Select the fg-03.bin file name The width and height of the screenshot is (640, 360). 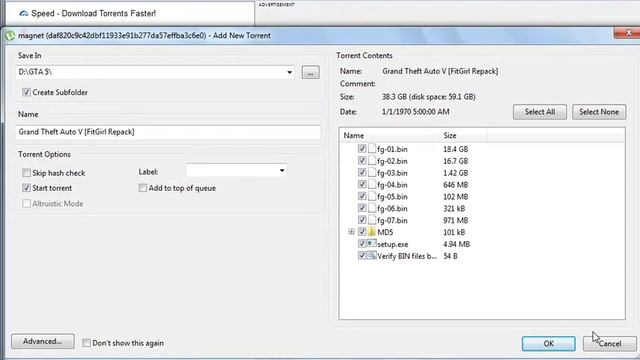pos(392,173)
